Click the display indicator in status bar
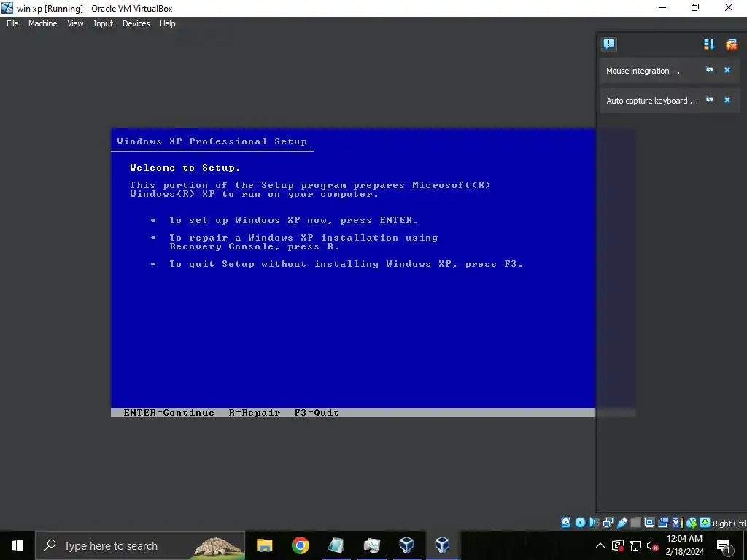Screen dimensions: 747x560 click(x=649, y=522)
